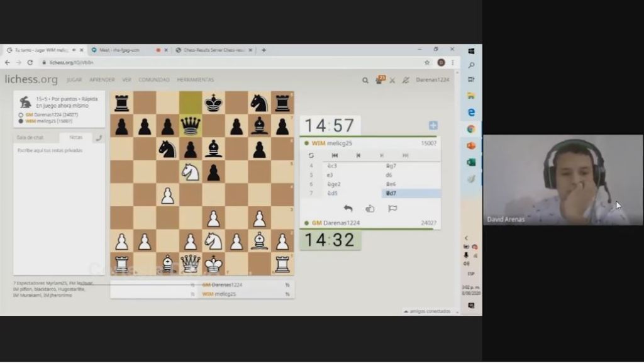The image size is (644, 363).
Task: Click the lichess search magnifier icon
Action: pos(365,81)
